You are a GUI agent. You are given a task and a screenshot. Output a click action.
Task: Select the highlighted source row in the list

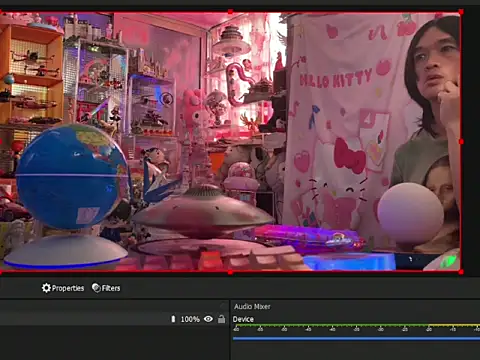click(x=114, y=319)
